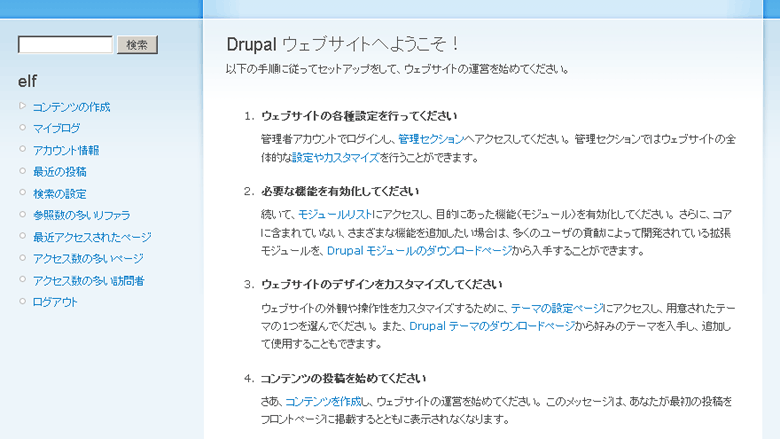Screen dimensions: 780x439
Task: Click heading ウェブサイトの各種設定を行ってください
Action: (x=359, y=116)
